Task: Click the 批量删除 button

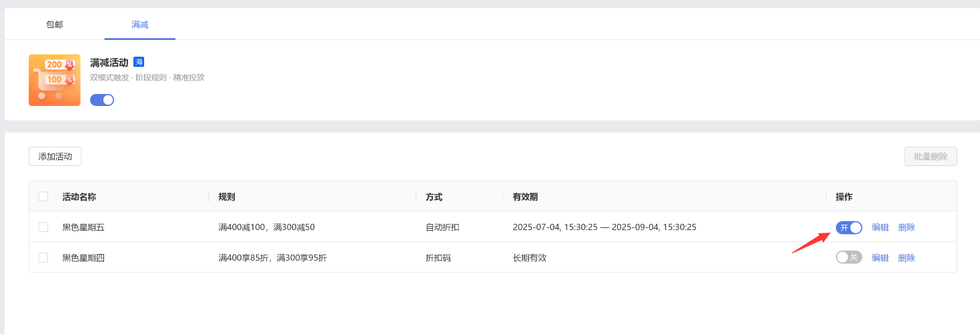Action: [x=931, y=157]
